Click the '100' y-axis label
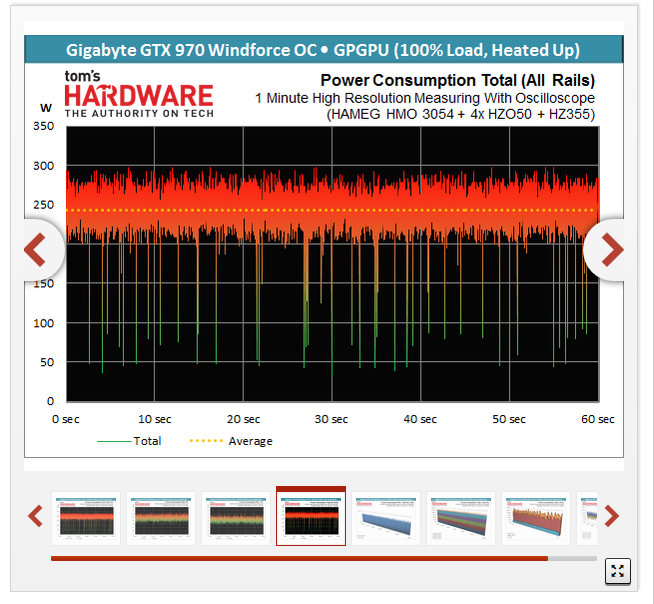 pos(43,323)
